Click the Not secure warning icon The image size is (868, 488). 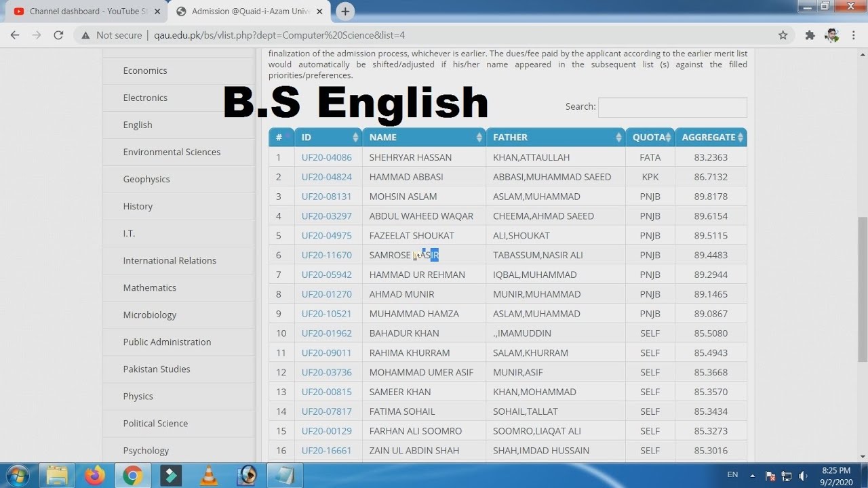85,35
